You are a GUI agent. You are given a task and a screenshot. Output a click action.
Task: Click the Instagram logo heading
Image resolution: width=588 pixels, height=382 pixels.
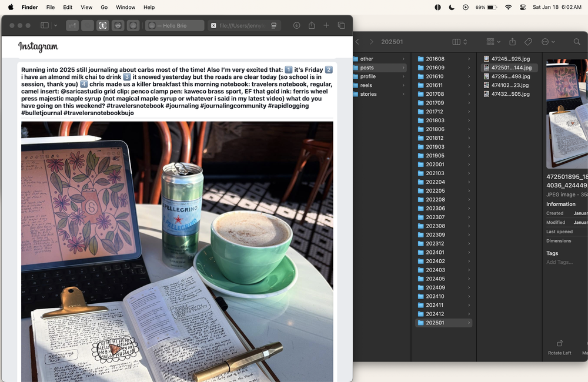[x=38, y=46]
